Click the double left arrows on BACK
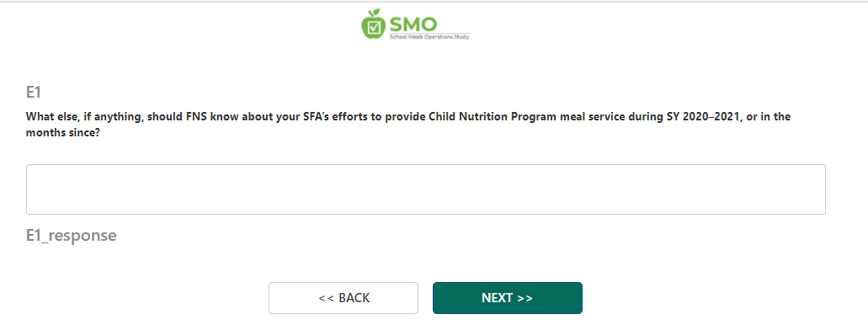The height and width of the screenshot is (330, 868). pyautogui.click(x=325, y=298)
